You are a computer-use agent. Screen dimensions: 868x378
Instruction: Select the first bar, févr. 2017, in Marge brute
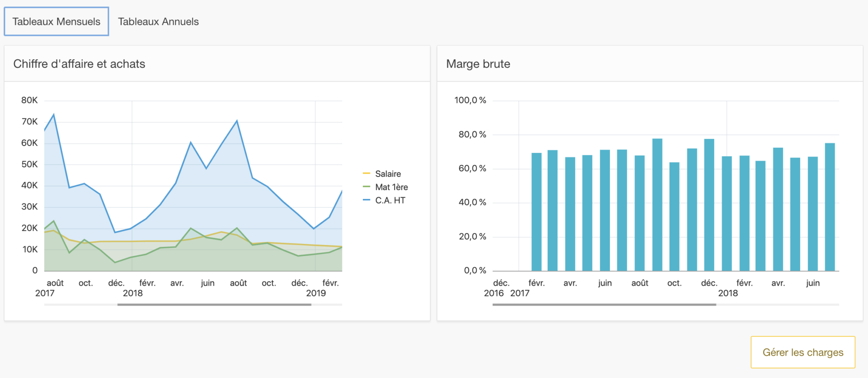pos(536,212)
